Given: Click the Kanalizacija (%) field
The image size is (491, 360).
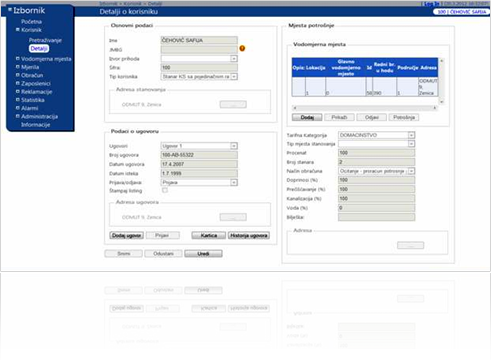Looking at the screenshot, I should pos(376,199).
